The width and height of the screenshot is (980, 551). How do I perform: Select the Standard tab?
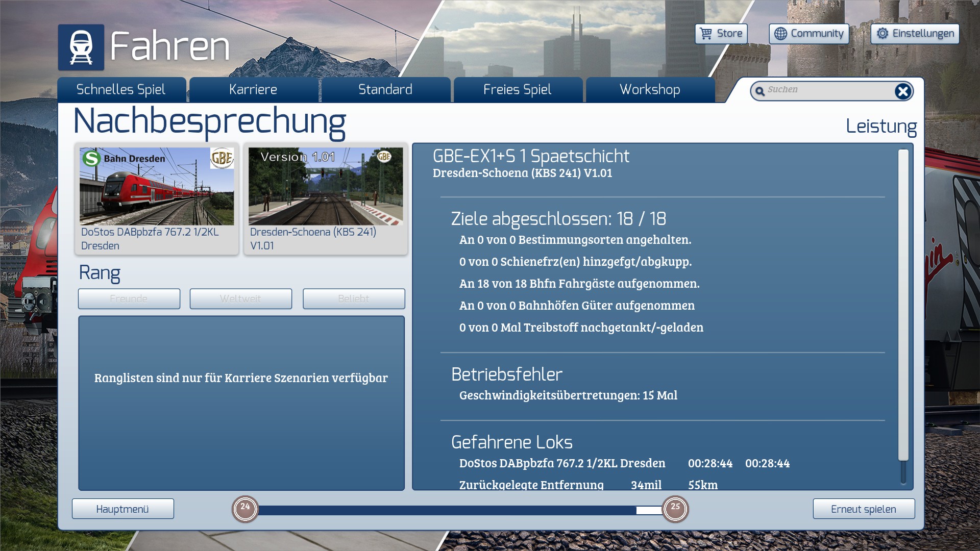coord(385,90)
